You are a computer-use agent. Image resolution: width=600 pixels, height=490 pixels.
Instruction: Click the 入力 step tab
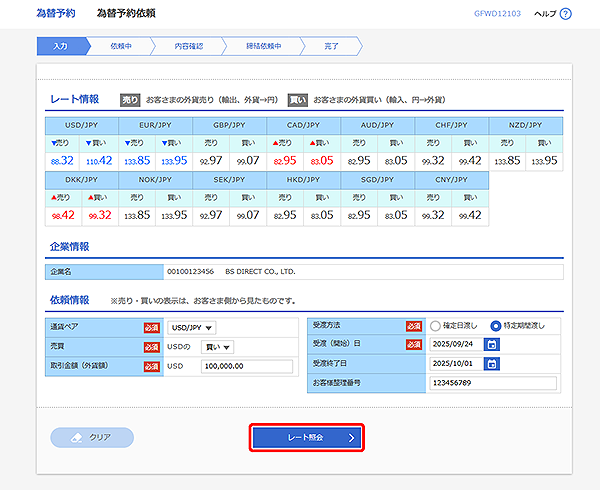[61, 46]
